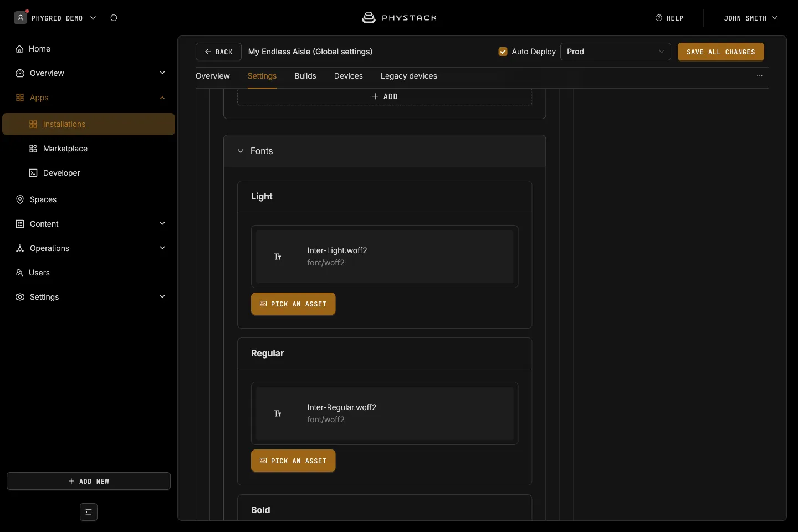The image size is (798, 532).
Task: Uncheck the Auto Deploy checkbox
Action: pos(503,52)
